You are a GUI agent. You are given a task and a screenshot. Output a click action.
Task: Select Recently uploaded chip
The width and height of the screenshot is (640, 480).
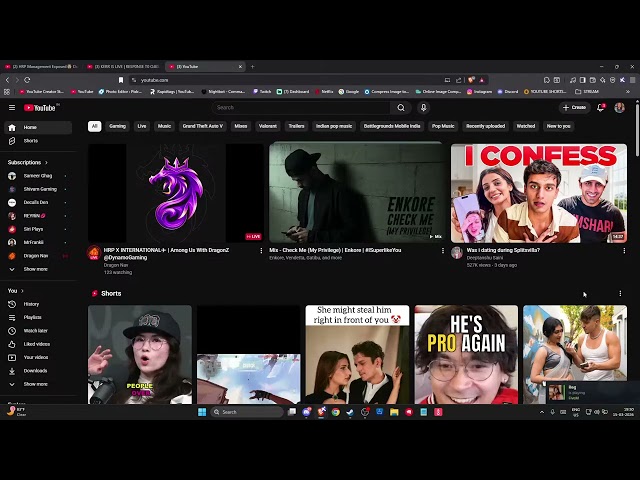tap(486, 126)
